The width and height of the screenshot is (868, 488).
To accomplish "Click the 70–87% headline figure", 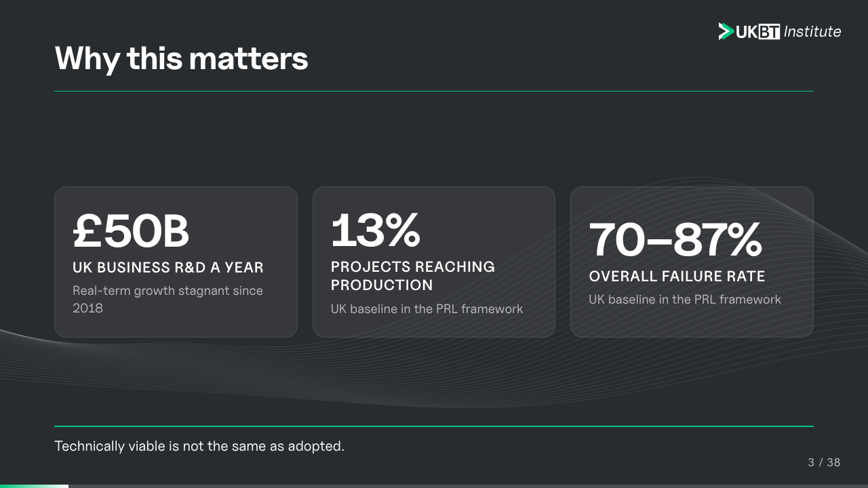I will tap(675, 240).
